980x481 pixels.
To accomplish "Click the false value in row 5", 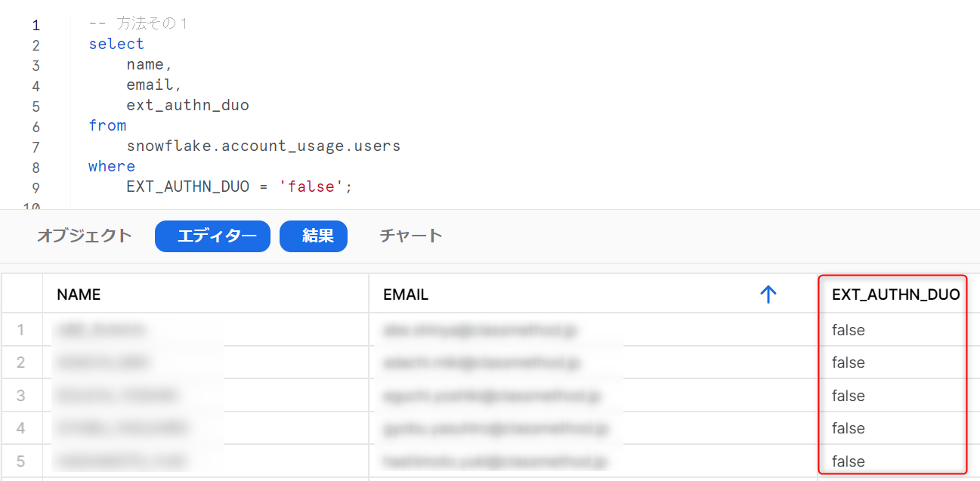I will (848, 461).
